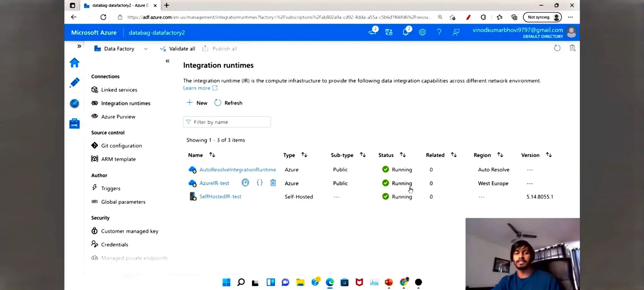The image size is (644, 290).
Task: Refresh the integration runtimes list
Action: [228, 103]
